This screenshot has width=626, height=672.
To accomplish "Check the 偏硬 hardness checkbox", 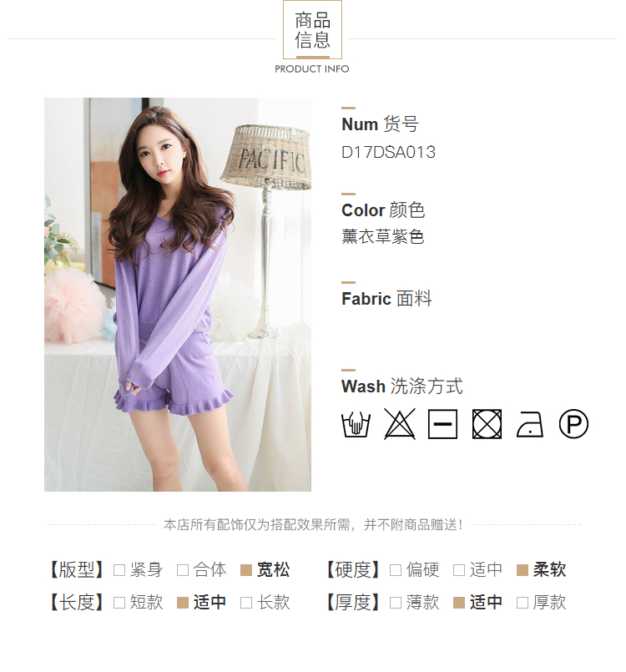I will 396,570.
